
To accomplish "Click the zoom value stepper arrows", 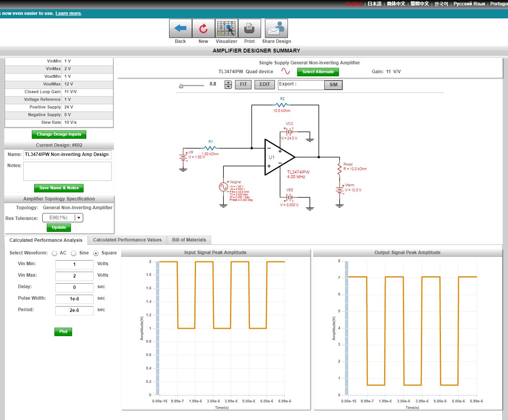I will pyautogui.click(x=228, y=84).
